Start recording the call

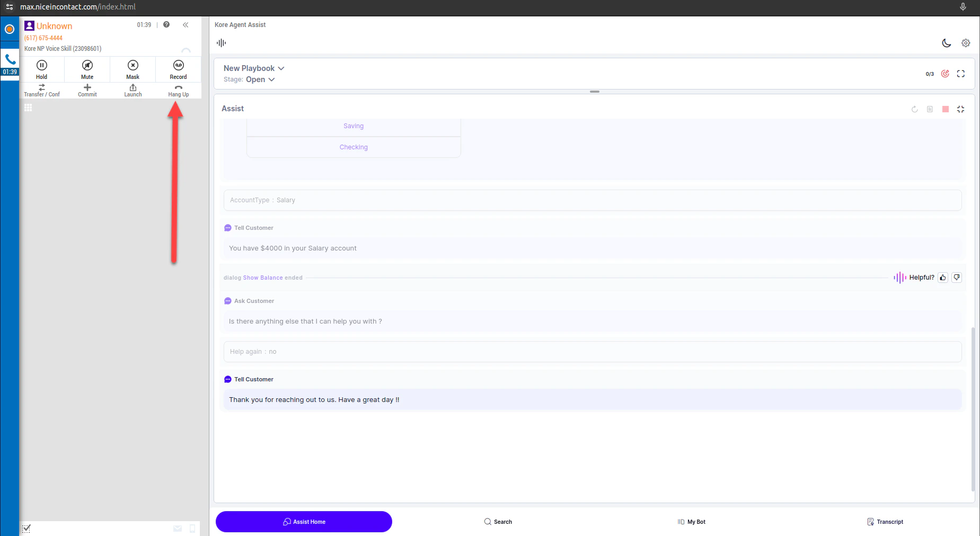point(178,69)
